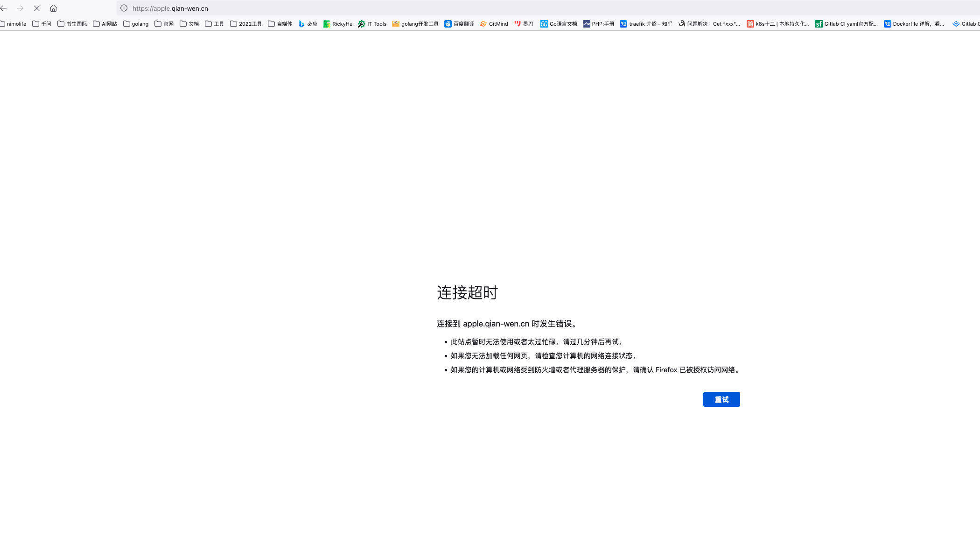The width and height of the screenshot is (980, 539).
Task: Click the 重试 retry button
Action: [x=721, y=399]
